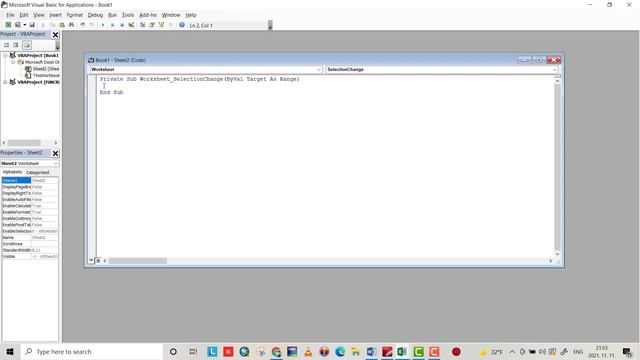The height and width of the screenshot is (360, 640).
Task: Click the View Microsoft Excel toolbar icon
Action: click(8, 25)
